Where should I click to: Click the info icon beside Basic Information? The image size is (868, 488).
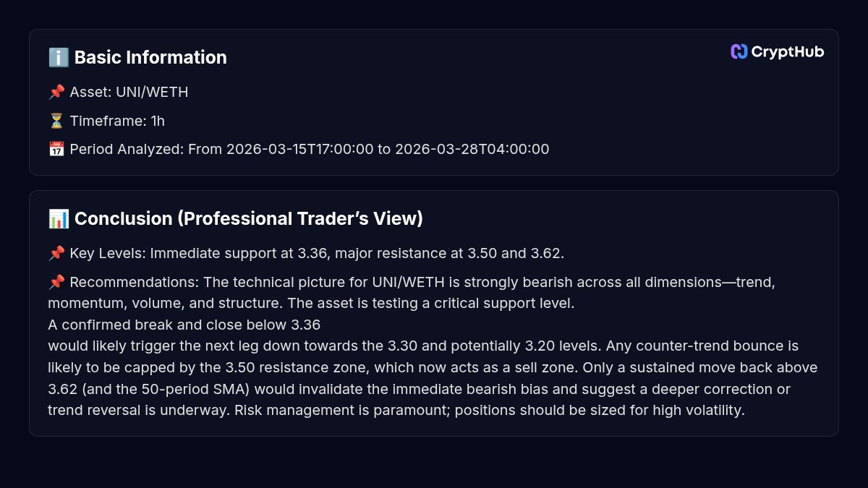click(58, 58)
